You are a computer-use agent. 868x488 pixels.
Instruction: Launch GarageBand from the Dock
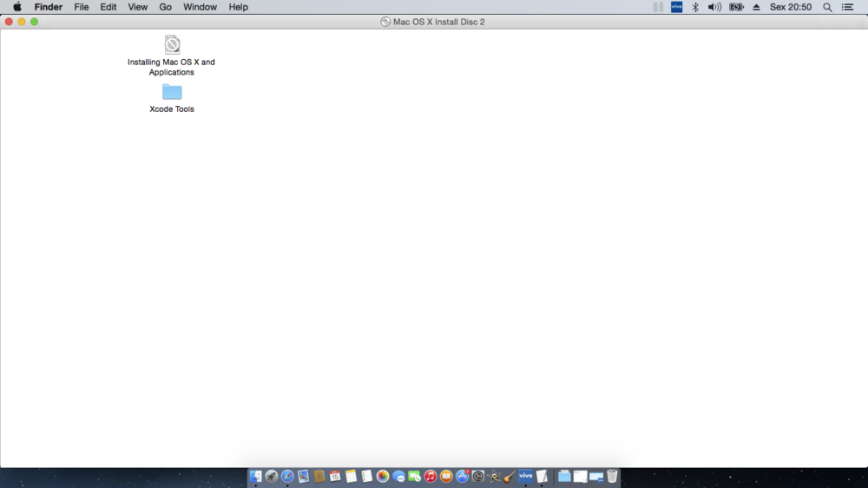[x=510, y=477]
